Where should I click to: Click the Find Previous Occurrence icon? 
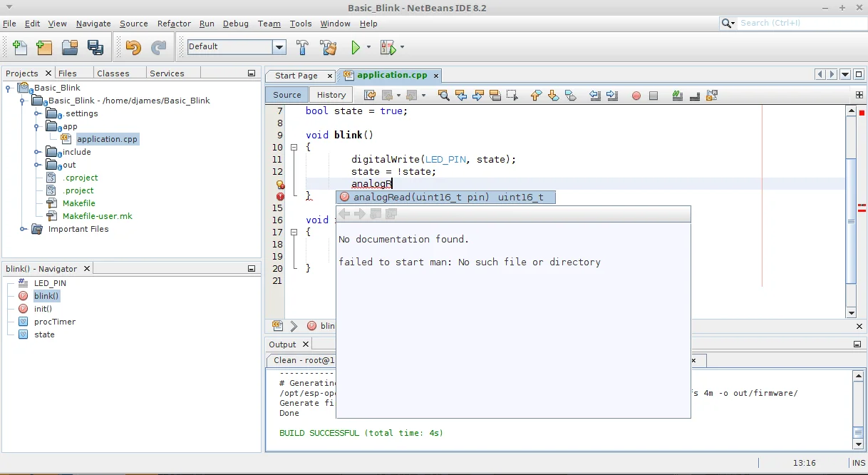pos(460,95)
